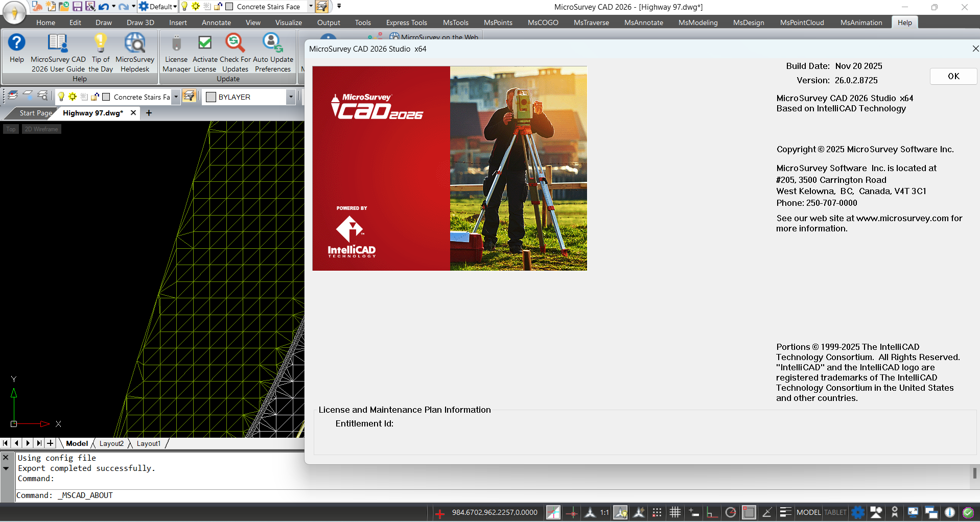This screenshot has height=522, width=980.
Task: Add a new document tab with plus
Action: pyautogui.click(x=149, y=113)
